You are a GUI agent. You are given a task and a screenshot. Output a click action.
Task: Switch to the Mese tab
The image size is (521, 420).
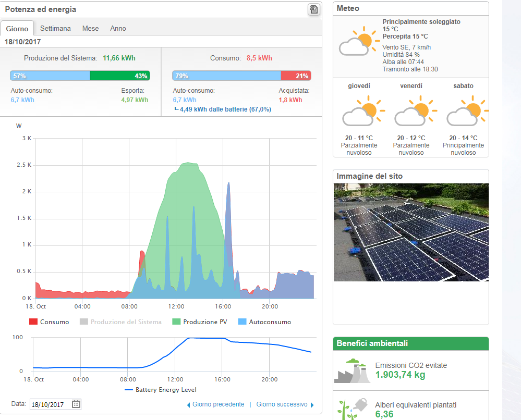click(90, 28)
